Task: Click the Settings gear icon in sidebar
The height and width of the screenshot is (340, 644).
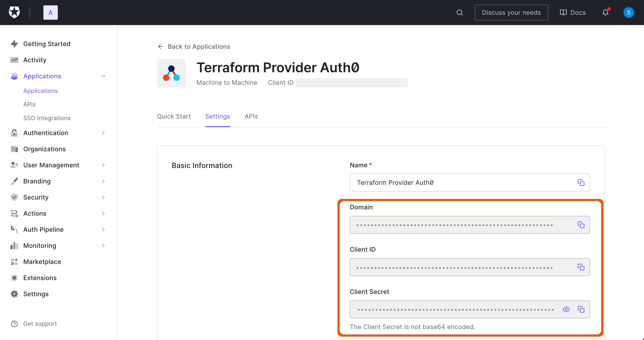Action: [14, 294]
